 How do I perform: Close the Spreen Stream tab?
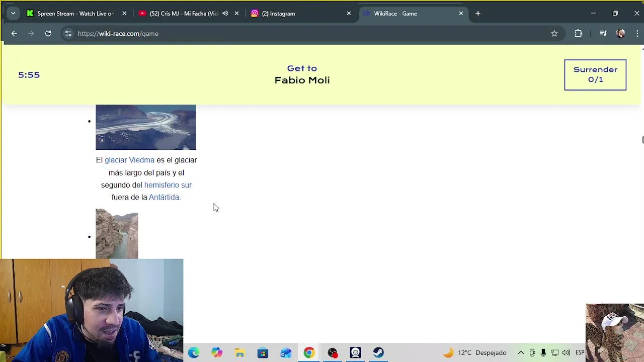(124, 14)
